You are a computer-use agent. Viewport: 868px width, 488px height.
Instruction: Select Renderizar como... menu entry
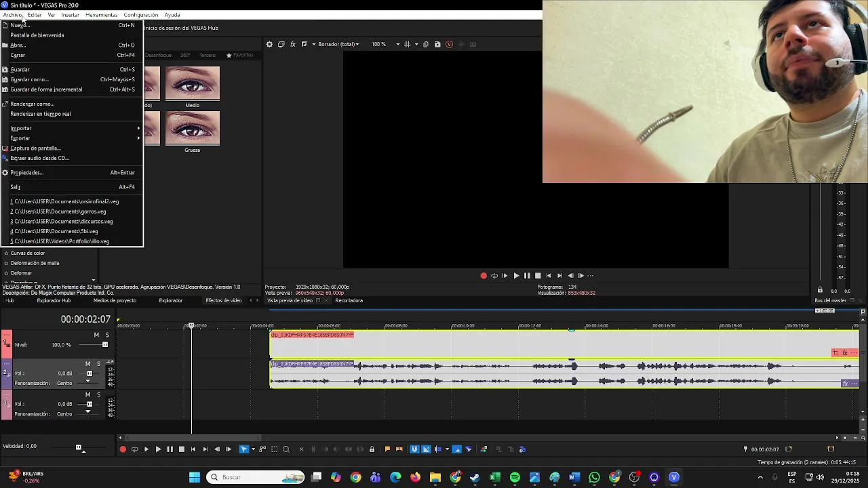pyautogui.click(x=72, y=104)
